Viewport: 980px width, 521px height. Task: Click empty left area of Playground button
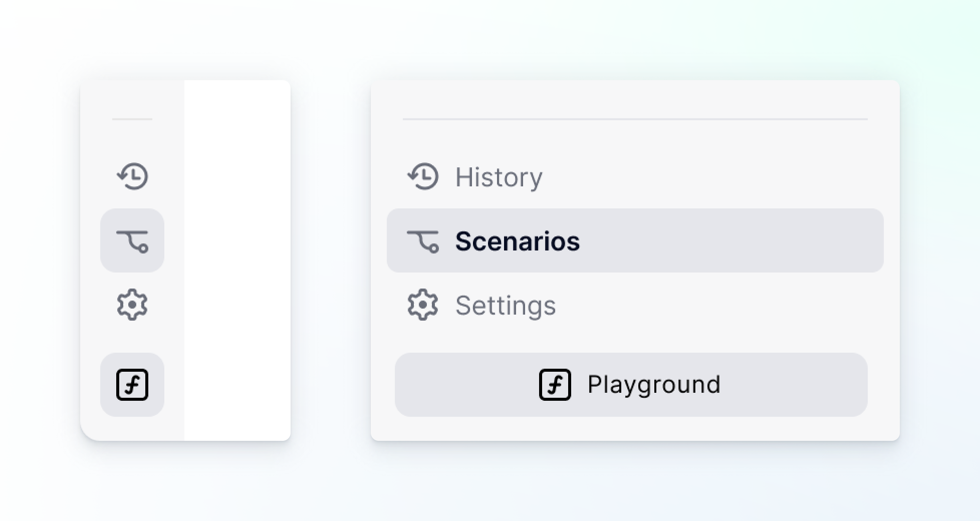(466, 385)
